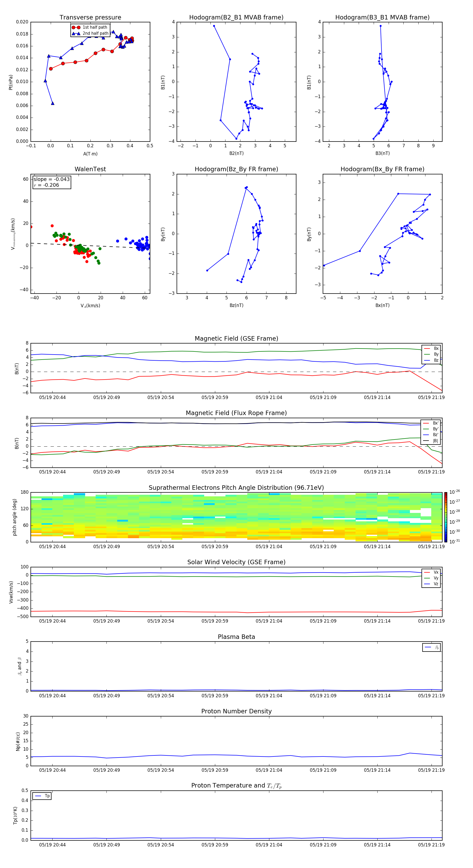Click '05/19 20:59' tick in density plot
The height and width of the screenshot is (868, 473).
[x=215, y=770]
